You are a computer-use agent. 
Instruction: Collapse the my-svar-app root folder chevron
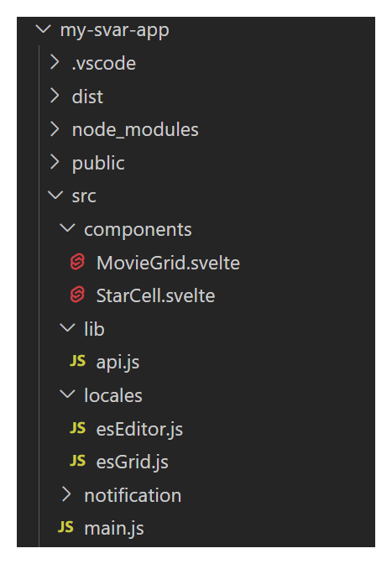click(x=44, y=29)
